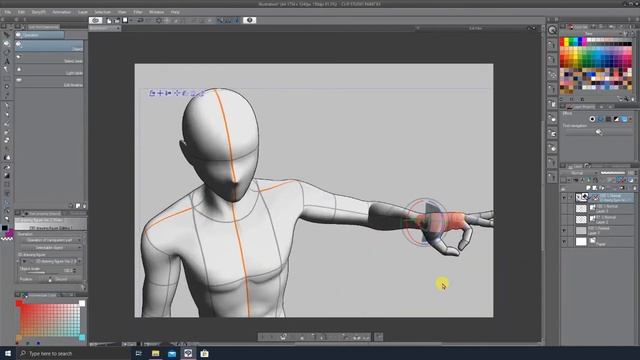Toggle Snap to grid in command bar
Viewport: 640px width, 360px height.
click(236, 20)
